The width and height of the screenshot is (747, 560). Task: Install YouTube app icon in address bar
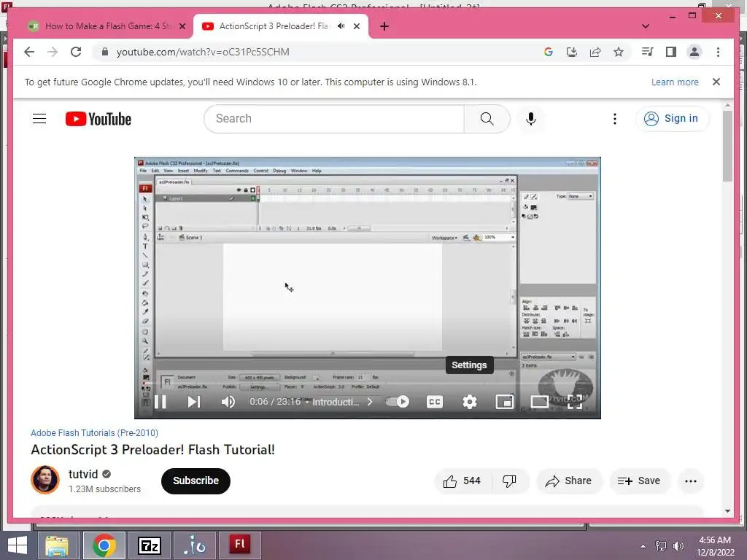pos(572,52)
